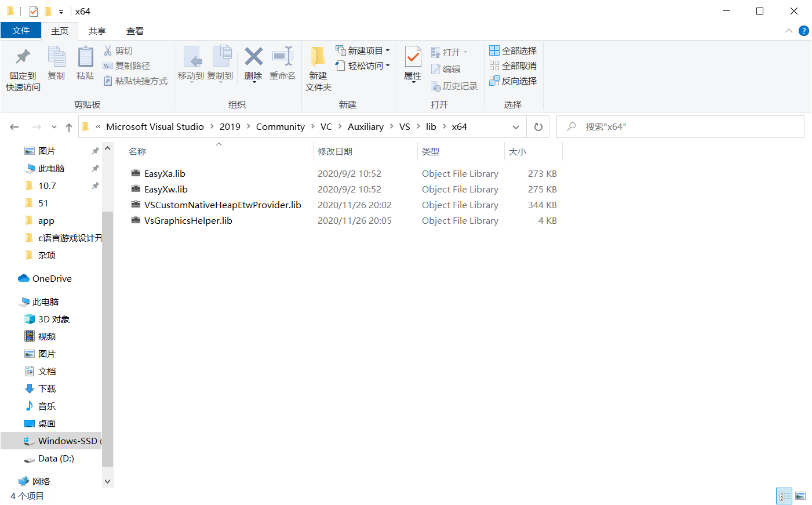Open Move to (移动到) menu
Screen dimensions: 812x505
[191, 64]
